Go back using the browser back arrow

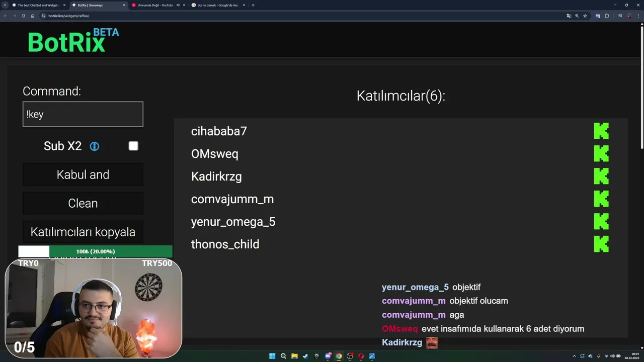pyautogui.click(x=5, y=16)
